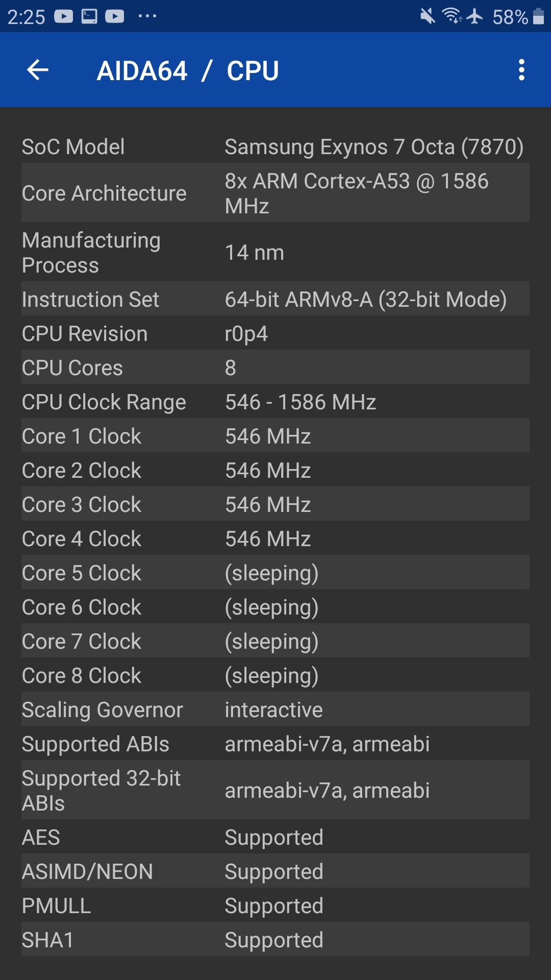Tap the Core 1 Clock row
Viewport: 551px width, 980px height.
275,436
